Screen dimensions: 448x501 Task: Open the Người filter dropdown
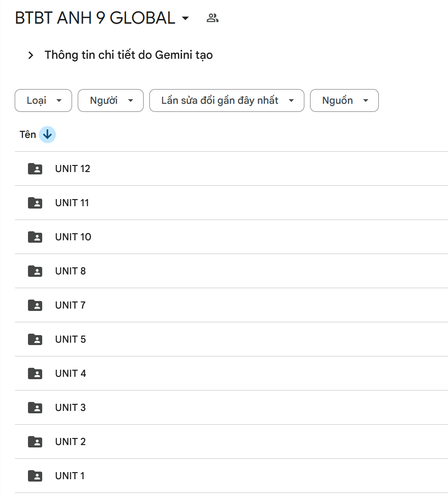point(110,100)
